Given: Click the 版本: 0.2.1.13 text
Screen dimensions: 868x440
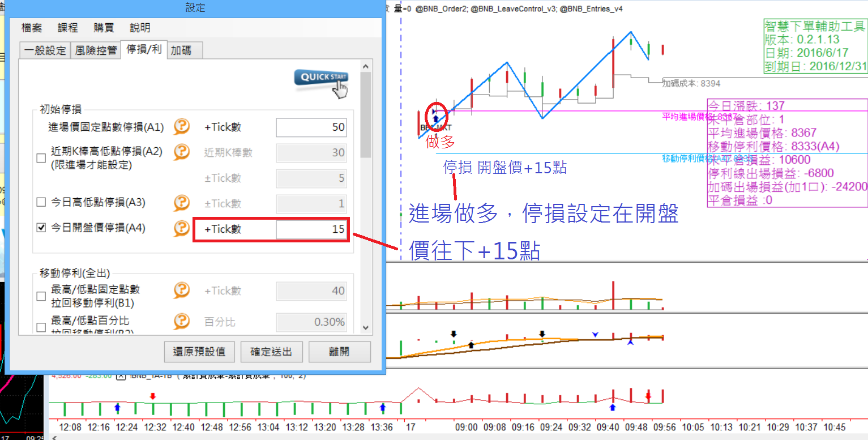Looking at the screenshot, I should point(802,40).
